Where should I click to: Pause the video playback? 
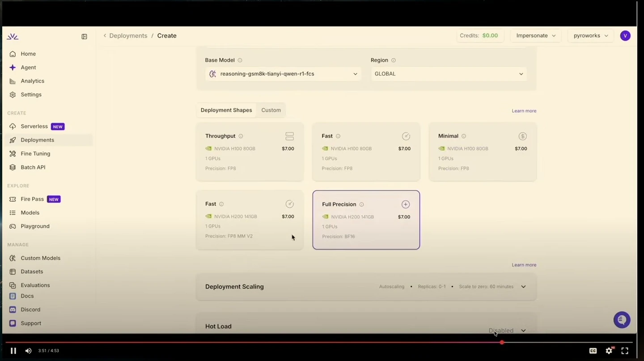tap(13, 351)
